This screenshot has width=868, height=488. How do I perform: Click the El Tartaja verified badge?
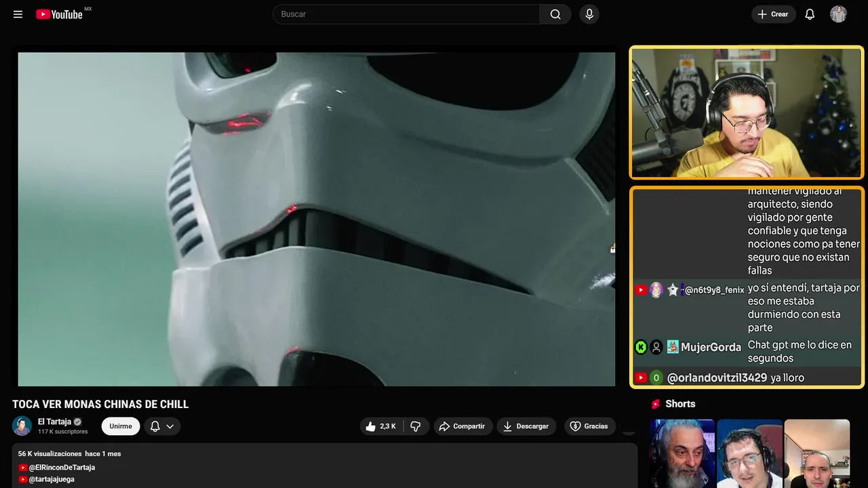tap(77, 422)
